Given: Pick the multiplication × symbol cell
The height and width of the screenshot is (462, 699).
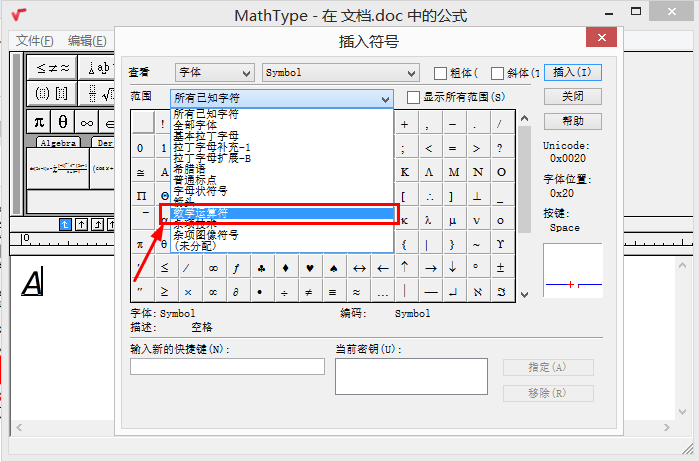Looking at the screenshot, I should coord(188,292).
